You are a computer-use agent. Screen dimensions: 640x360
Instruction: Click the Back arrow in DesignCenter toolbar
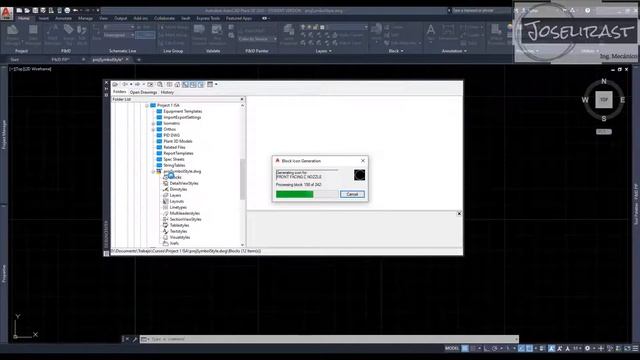(x=124, y=84)
